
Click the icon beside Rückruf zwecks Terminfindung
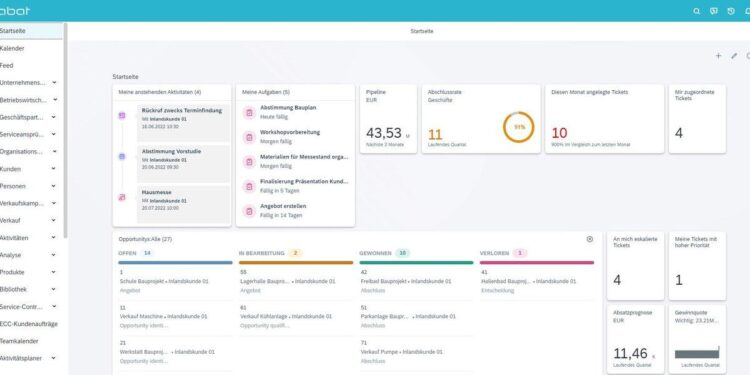(x=122, y=115)
